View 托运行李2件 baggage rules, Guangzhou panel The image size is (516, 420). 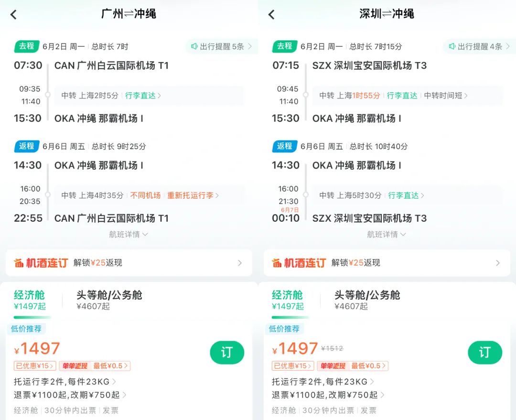65,382
